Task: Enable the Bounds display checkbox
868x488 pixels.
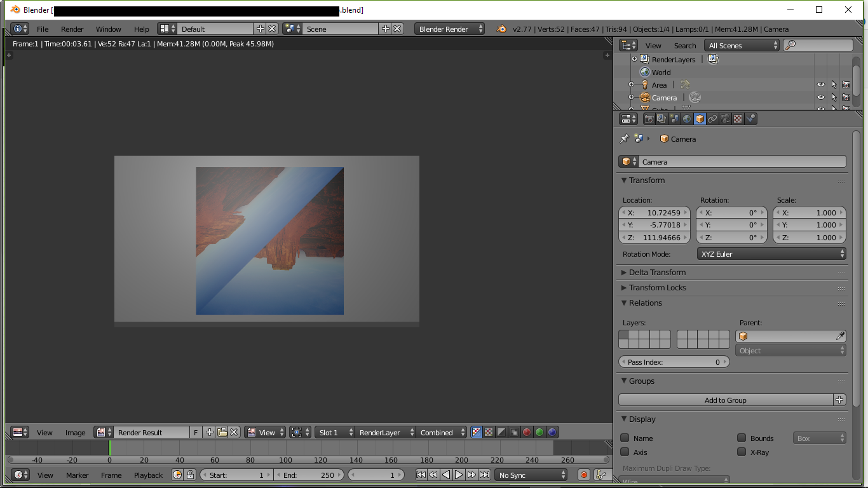Action: point(742,438)
